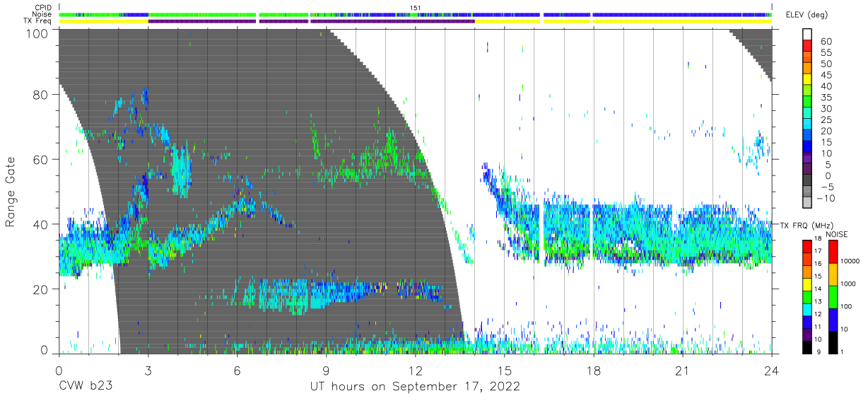Click the red 55–60 ELEV colorbar segment
Screen dimensions: 868x401
(807, 47)
